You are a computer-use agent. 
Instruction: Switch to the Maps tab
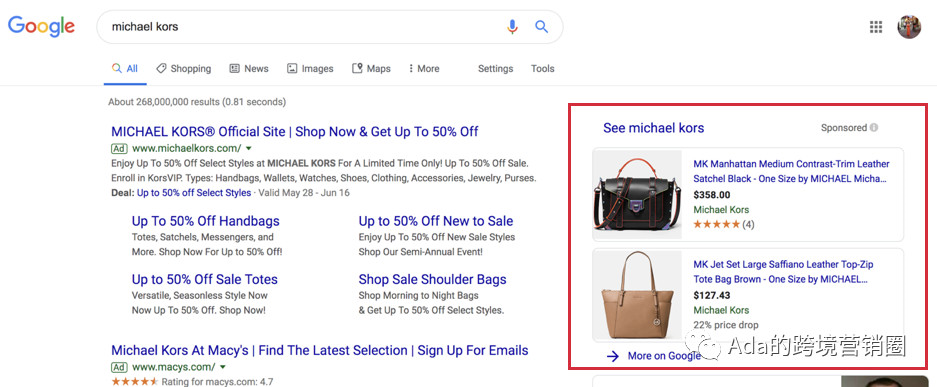[x=371, y=69]
